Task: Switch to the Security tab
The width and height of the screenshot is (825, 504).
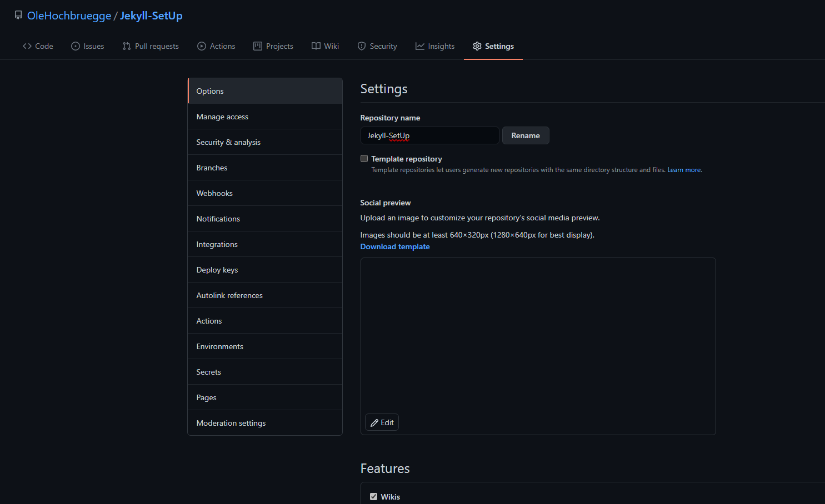Action: point(377,46)
